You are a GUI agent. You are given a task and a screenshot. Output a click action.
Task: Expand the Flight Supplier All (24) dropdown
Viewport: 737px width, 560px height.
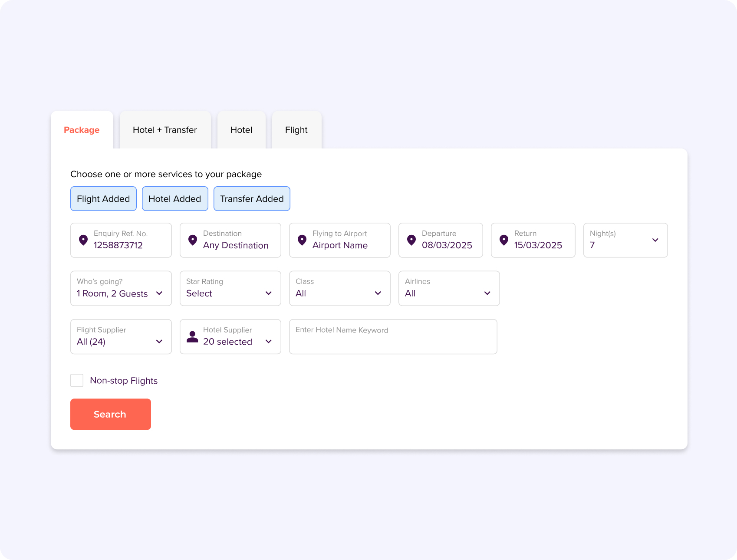(x=121, y=337)
